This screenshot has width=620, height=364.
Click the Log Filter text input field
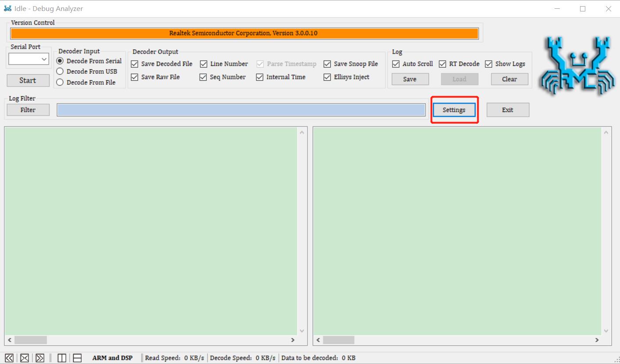pyautogui.click(x=241, y=110)
